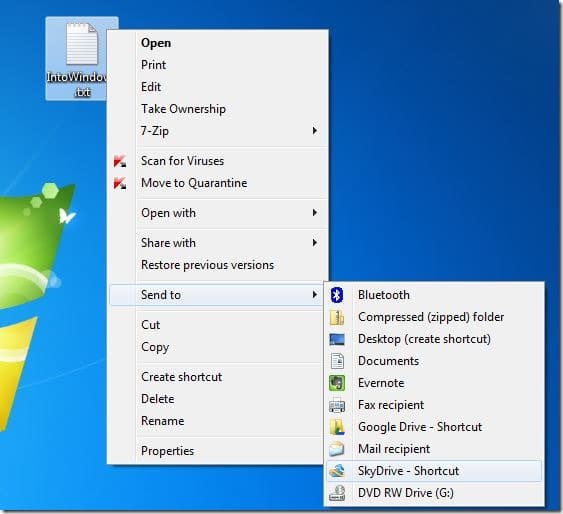Expand the Open with submenu arrow
This screenshot has height=514, width=563.
point(315,212)
